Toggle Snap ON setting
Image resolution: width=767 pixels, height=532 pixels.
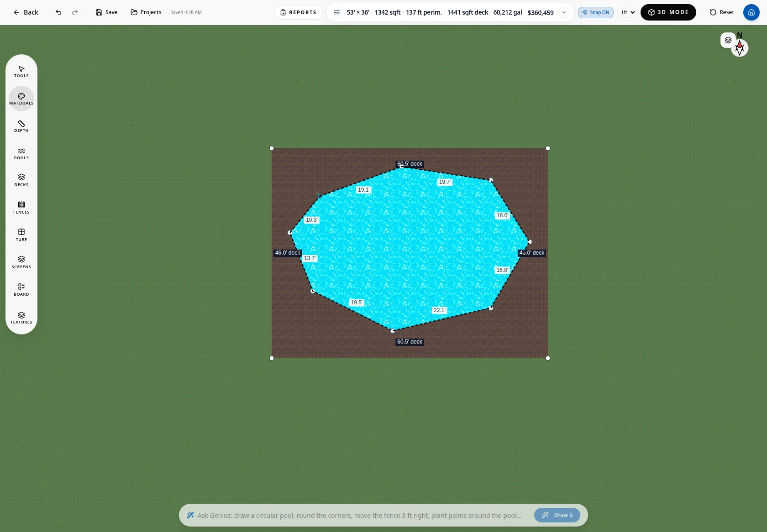[596, 12]
